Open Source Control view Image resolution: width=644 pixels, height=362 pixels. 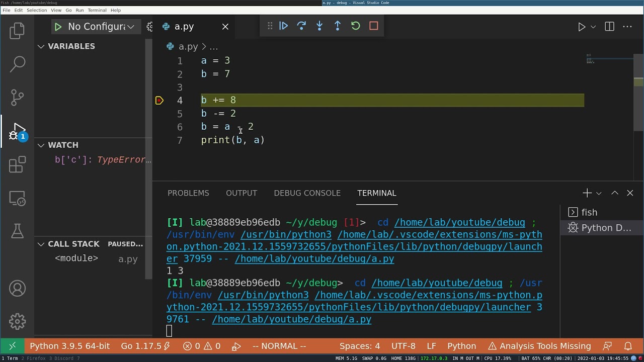[17, 97]
